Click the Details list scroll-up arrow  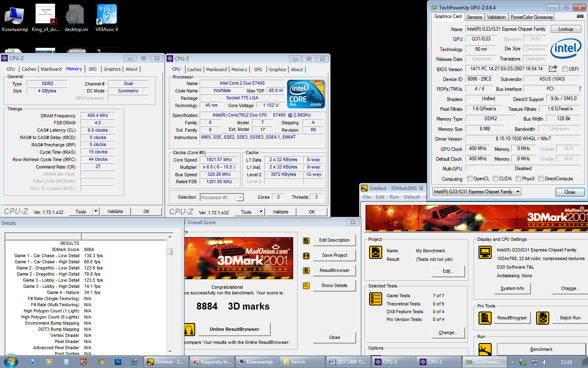coord(170,237)
